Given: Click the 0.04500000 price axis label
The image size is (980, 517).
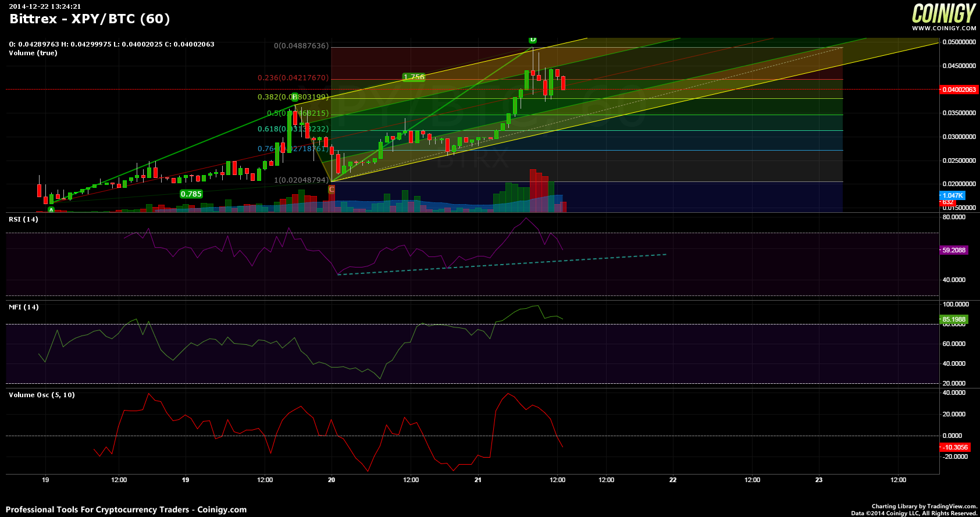Looking at the screenshot, I should (x=959, y=66).
